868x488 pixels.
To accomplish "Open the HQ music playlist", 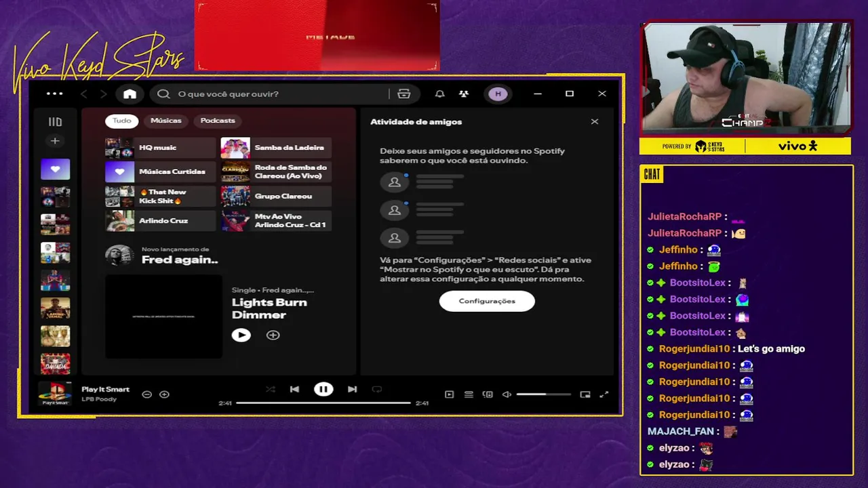I will point(161,148).
